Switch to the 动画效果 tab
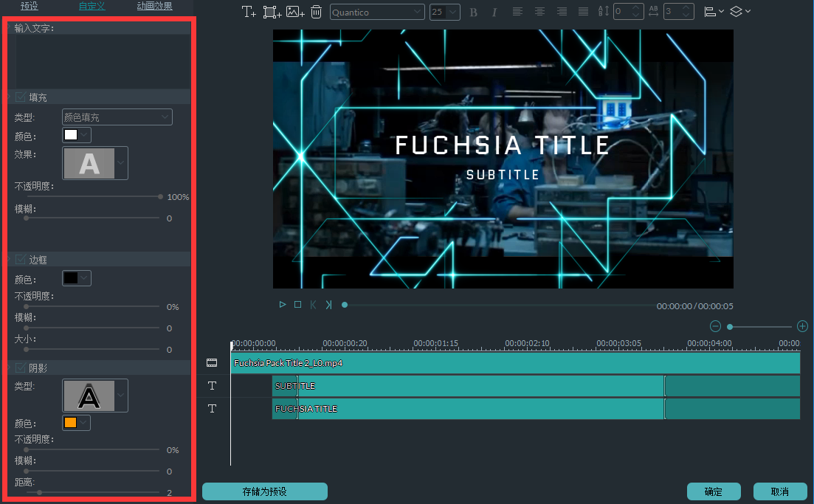The image size is (814, 504). pyautogui.click(x=154, y=6)
